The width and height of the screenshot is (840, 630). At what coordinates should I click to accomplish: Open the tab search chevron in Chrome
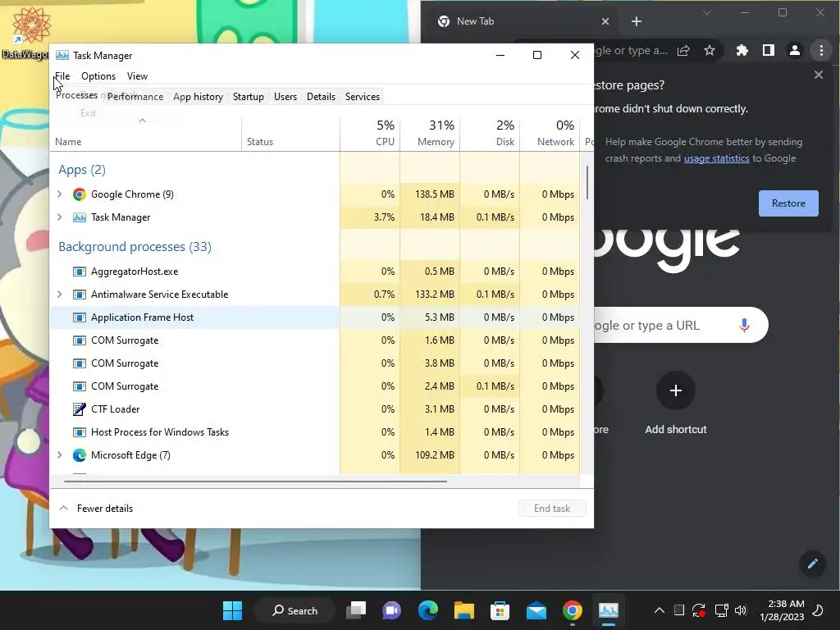[707, 12]
